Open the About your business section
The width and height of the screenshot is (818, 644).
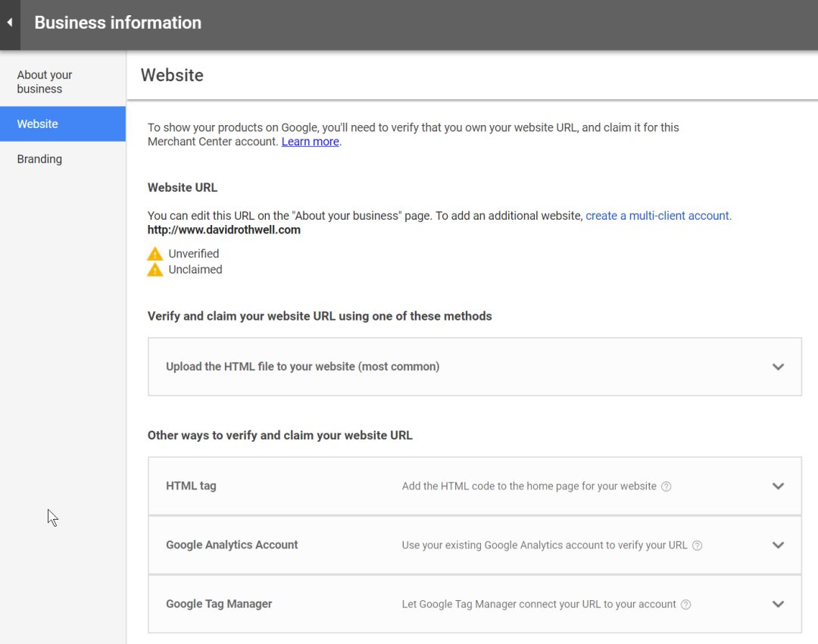point(45,82)
